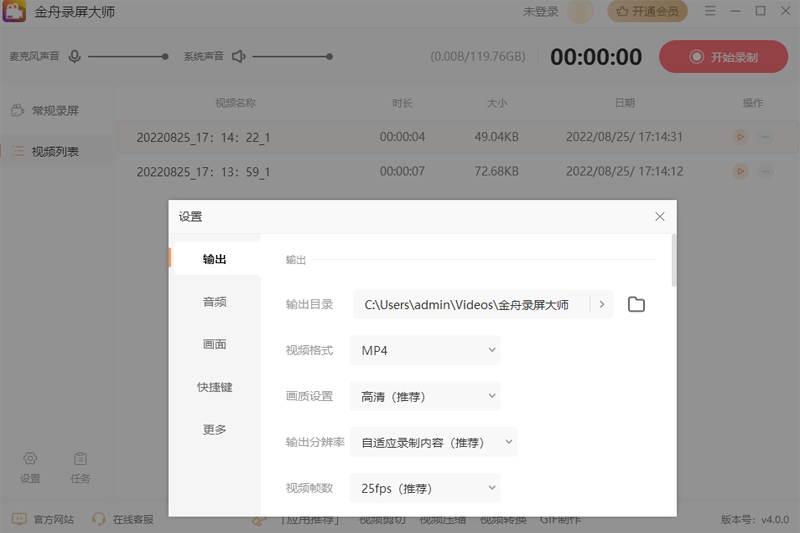Play the 20220825_17:14:22_1 recording

point(740,137)
